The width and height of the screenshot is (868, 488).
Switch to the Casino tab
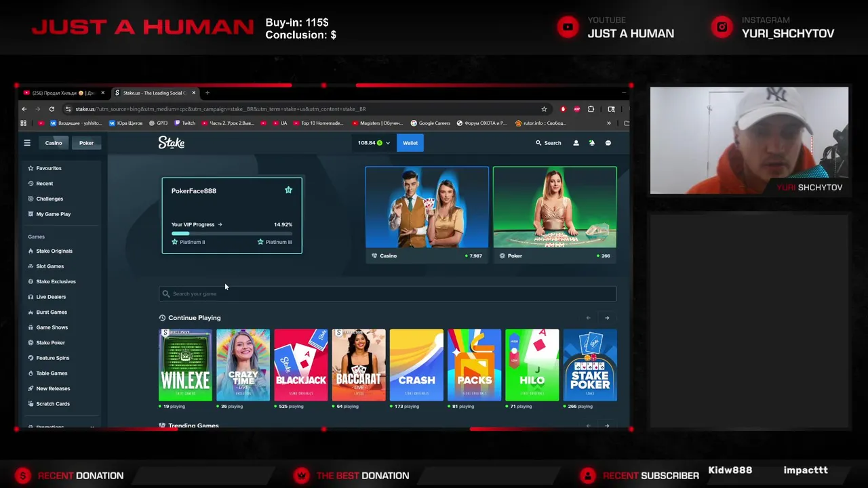[54, 143]
